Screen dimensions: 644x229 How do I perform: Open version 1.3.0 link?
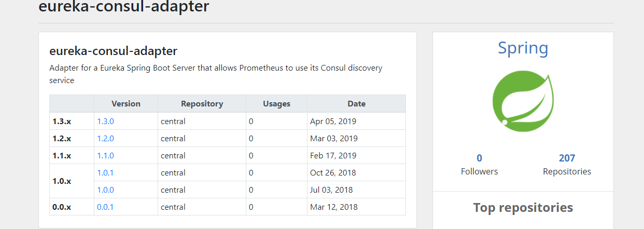pyautogui.click(x=105, y=122)
